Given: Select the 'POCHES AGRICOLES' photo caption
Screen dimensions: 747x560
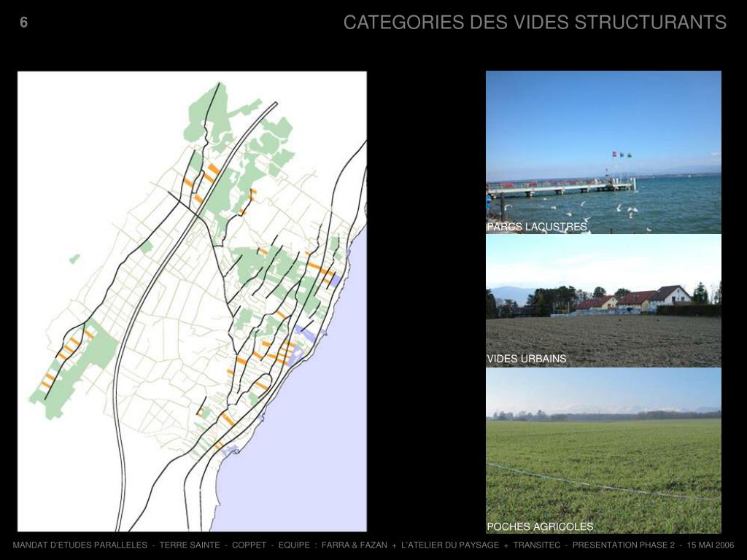Looking at the screenshot, I should pyautogui.click(x=540, y=526).
